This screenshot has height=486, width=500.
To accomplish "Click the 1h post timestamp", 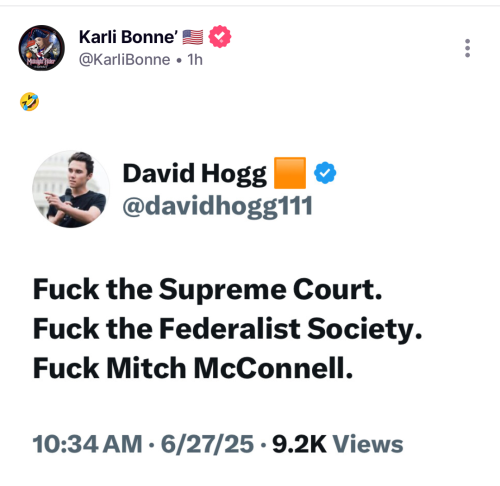I will 195,60.
